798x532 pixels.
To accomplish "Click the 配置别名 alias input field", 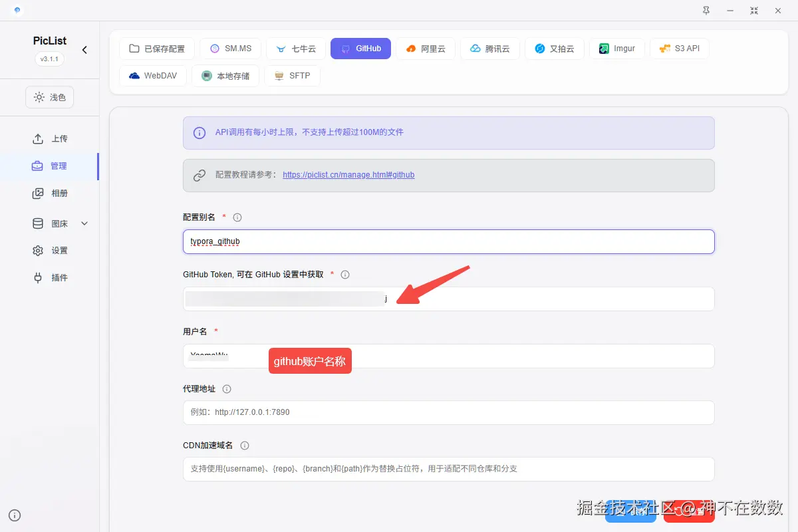I will point(449,241).
